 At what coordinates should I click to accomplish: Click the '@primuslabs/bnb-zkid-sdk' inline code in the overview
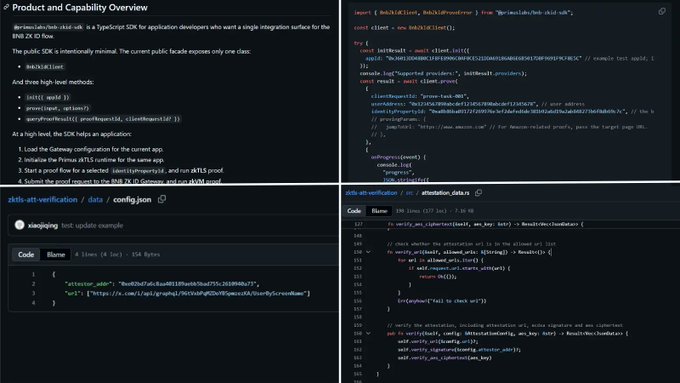tap(48, 27)
